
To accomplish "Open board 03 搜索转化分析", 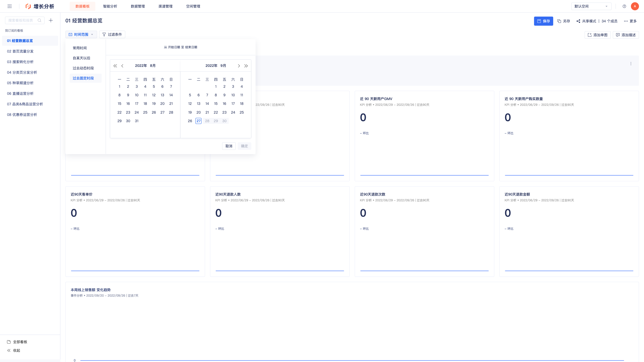I will 30,62.
